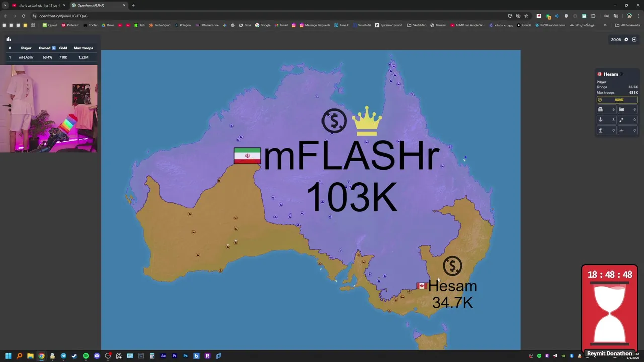The width and height of the screenshot is (644, 362).
Task: Click the game clock showing 20:06
Action: pyautogui.click(x=616, y=40)
